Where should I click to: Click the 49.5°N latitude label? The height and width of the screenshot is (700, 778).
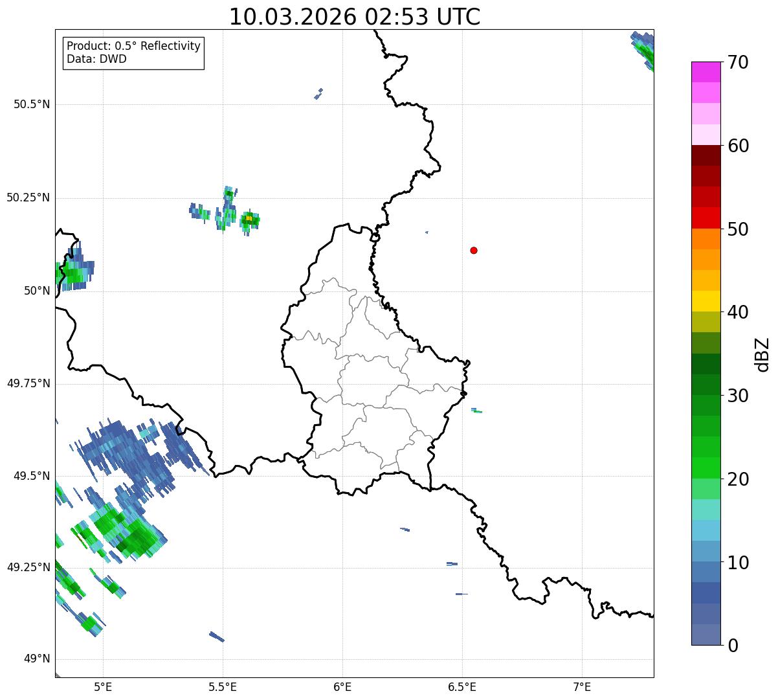(32, 476)
